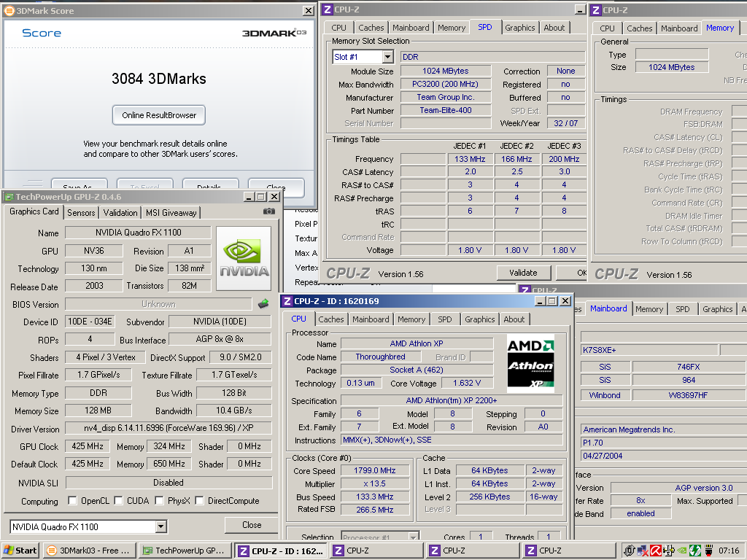This screenshot has height=560, width=747.
Task: Open the MSI Giveaway tab
Action: (171, 213)
